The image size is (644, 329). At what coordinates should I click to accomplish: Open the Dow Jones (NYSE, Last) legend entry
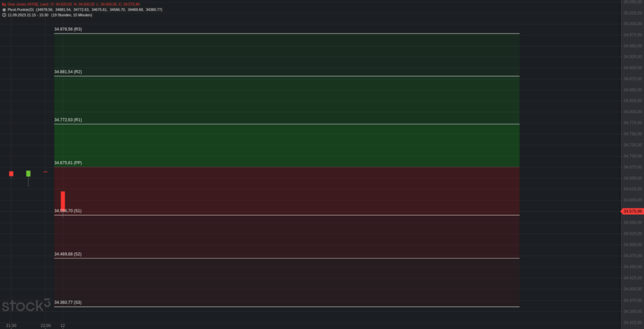point(28,4)
